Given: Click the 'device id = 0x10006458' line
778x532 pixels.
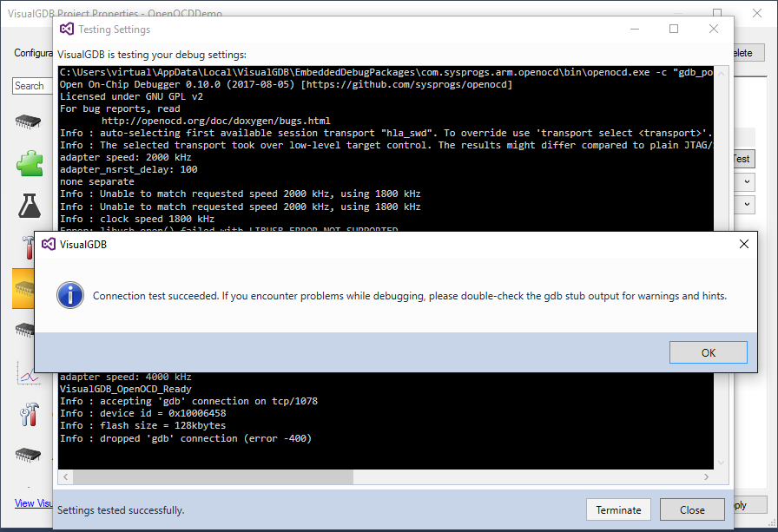Looking at the screenshot, I should [x=143, y=413].
